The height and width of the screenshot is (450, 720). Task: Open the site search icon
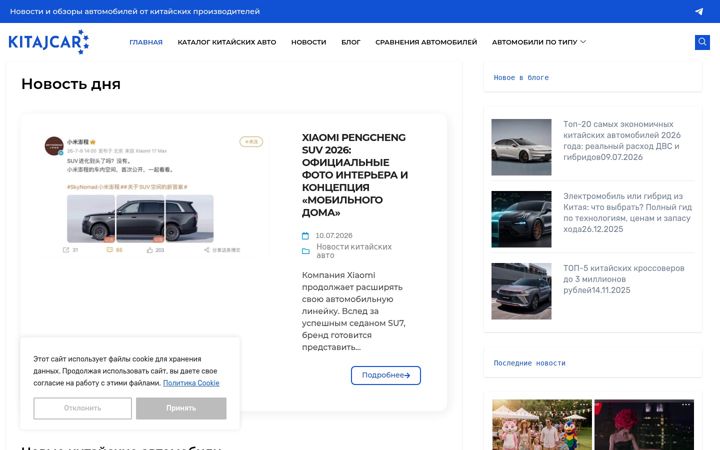click(x=702, y=42)
